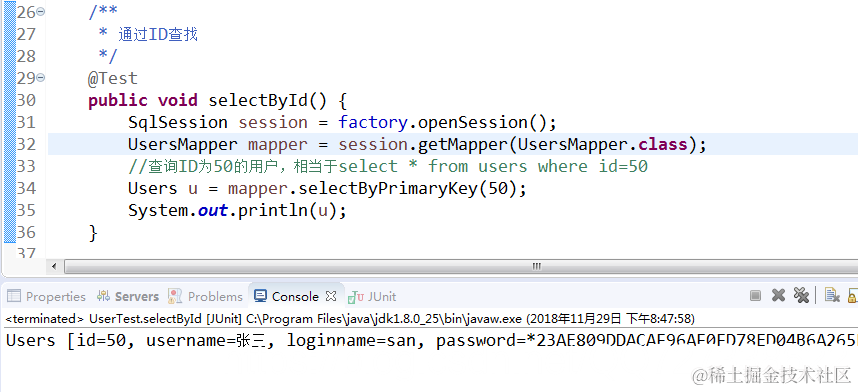Viewport: 858px width, 392px height.
Task: Click the comment on line 33 about ID 50
Action: (x=388, y=166)
